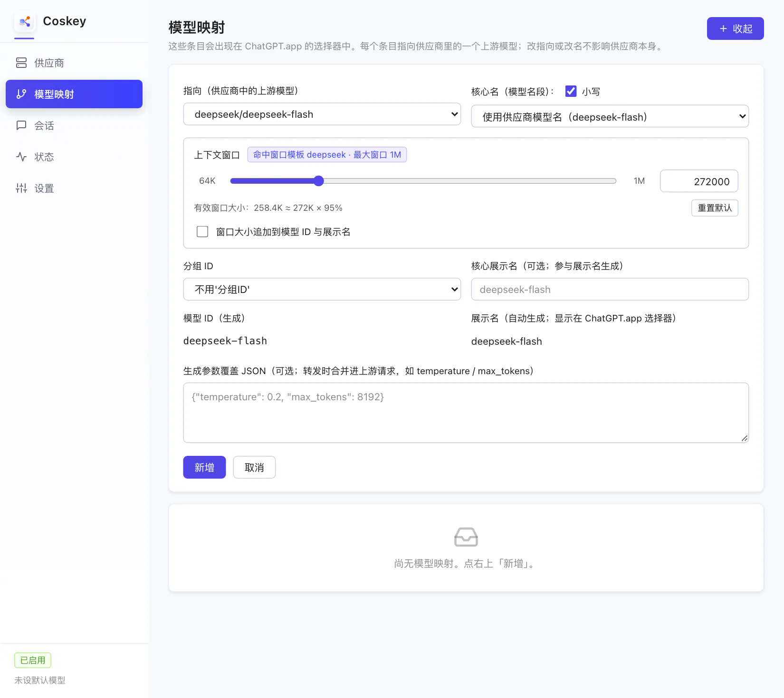Image resolution: width=784 pixels, height=698 pixels.
Task: Open the deepseek/deepseek-flash upstream model dropdown
Action: pos(322,114)
